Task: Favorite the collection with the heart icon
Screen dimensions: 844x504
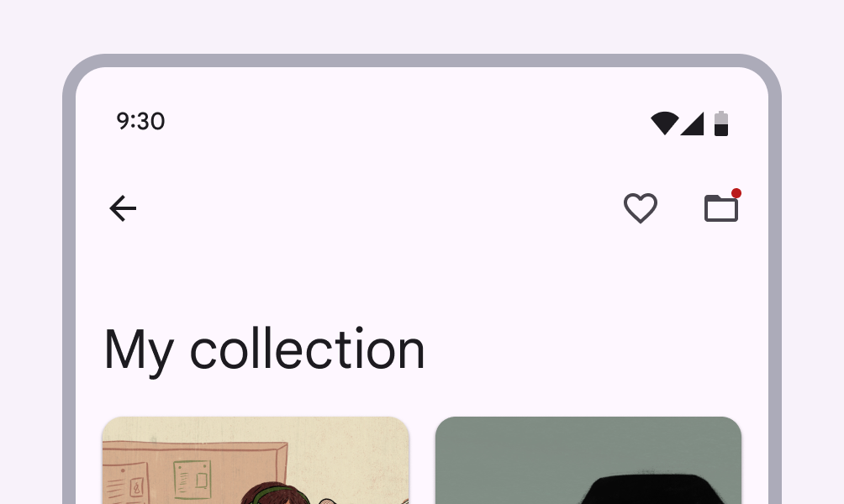Action: 640,208
